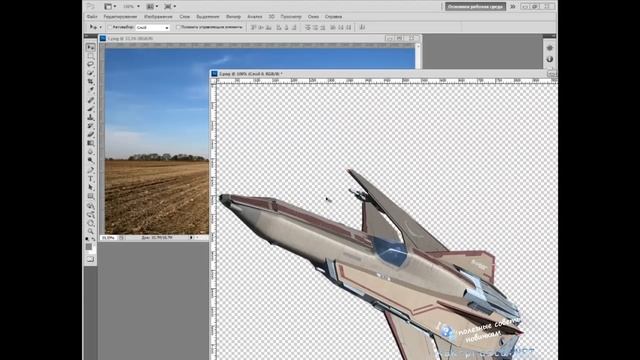The image size is (640, 360).
Task: Open the Справка menu
Action: (x=333, y=17)
